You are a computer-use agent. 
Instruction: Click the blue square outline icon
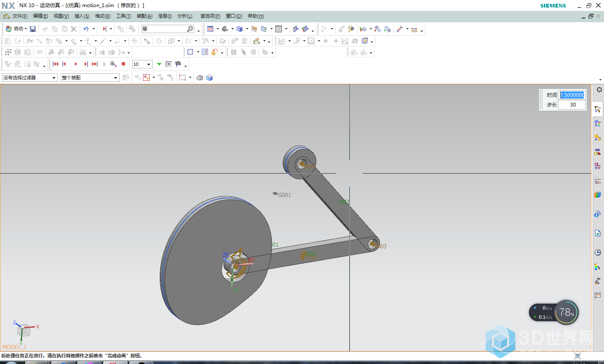click(190, 52)
